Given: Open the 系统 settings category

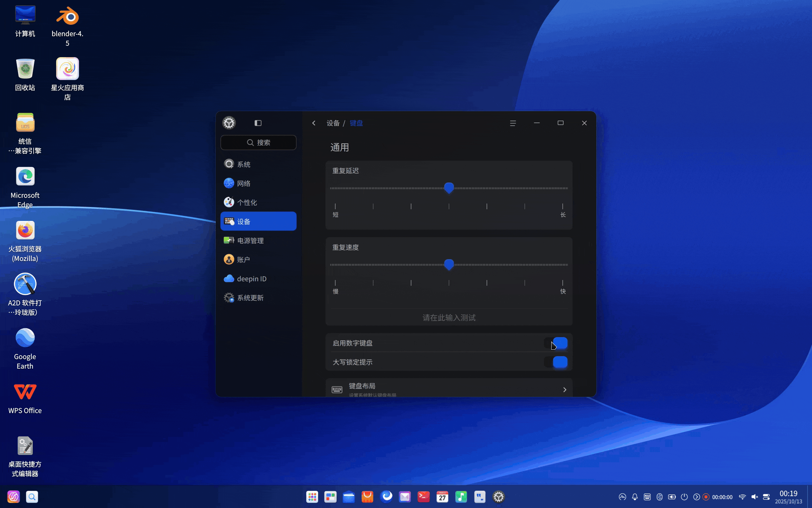Looking at the screenshot, I should [x=259, y=164].
